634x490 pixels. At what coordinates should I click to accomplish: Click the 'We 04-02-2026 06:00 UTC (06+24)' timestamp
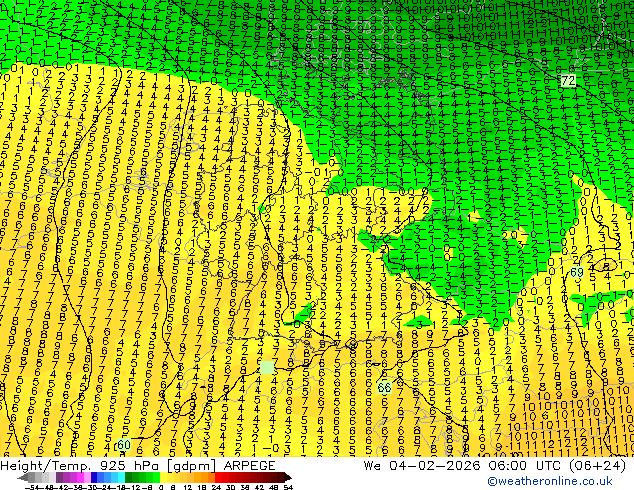pos(495,466)
